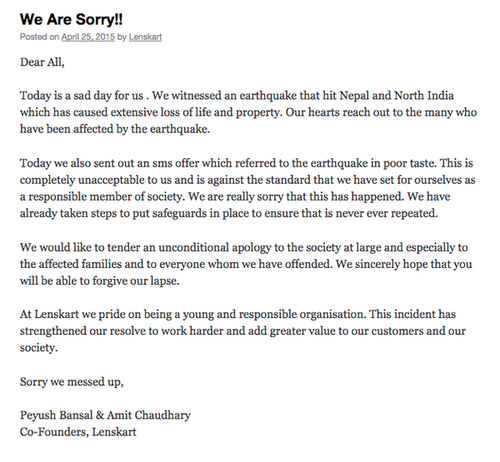Screen dimensions: 500x462
Task: Click the Peyush Bansal & Amit Chaudhary signature
Action: (x=105, y=415)
